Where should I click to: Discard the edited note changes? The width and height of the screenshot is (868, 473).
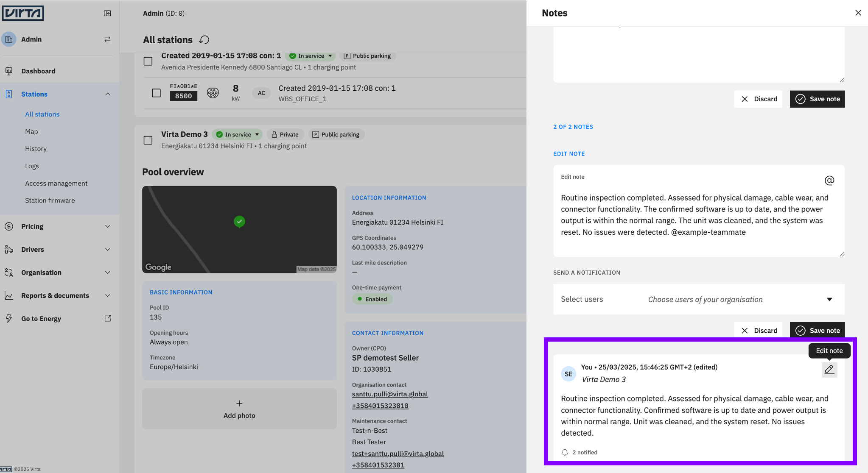coord(758,331)
